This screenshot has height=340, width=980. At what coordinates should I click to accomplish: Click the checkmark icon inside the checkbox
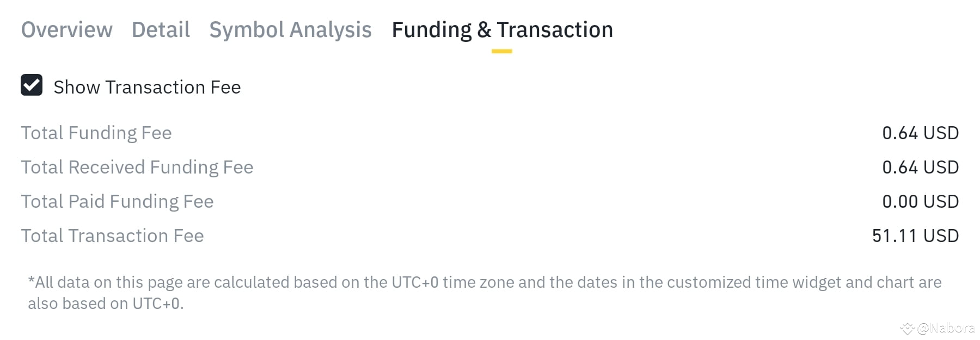click(32, 86)
